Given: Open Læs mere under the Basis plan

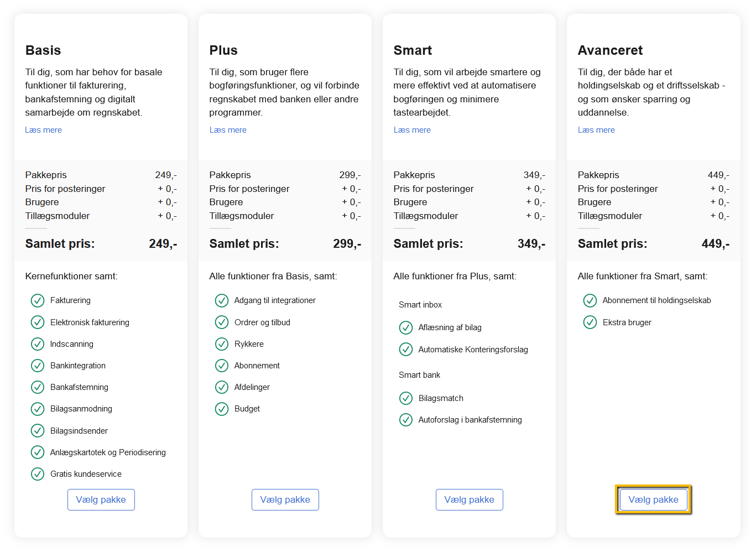Looking at the screenshot, I should click(x=43, y=129).
